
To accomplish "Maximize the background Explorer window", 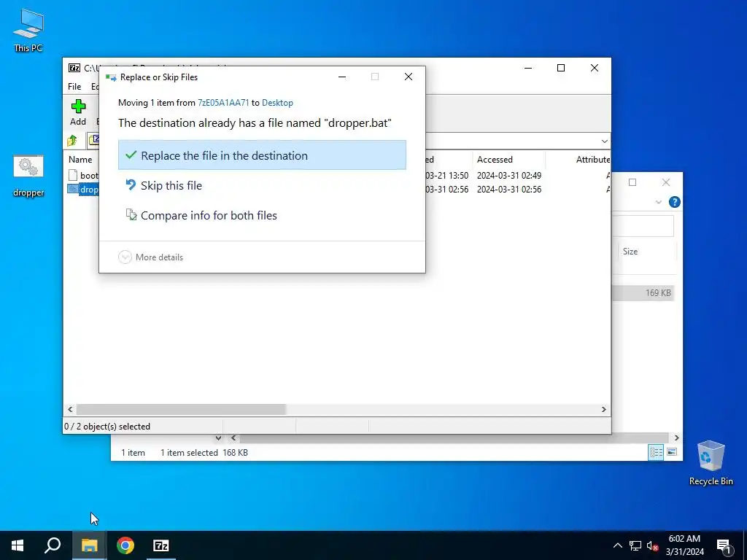I will click(x=632, y=182).
